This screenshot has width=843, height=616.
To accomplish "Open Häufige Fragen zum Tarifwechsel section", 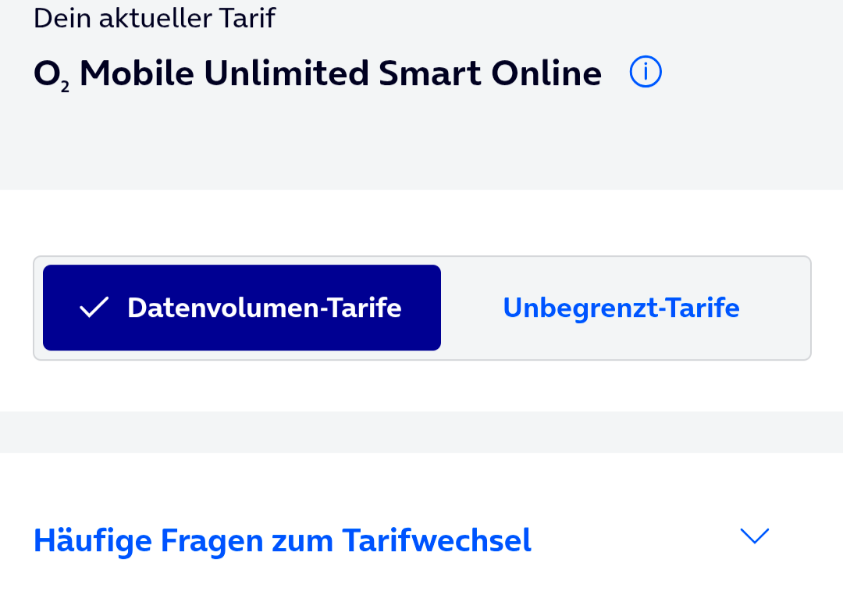I will [401, 540].
